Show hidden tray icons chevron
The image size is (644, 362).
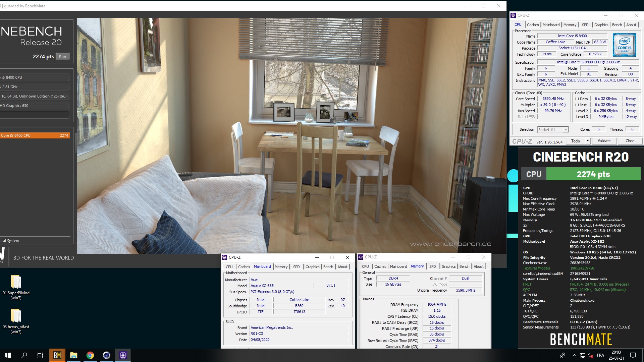pos(574,355)
